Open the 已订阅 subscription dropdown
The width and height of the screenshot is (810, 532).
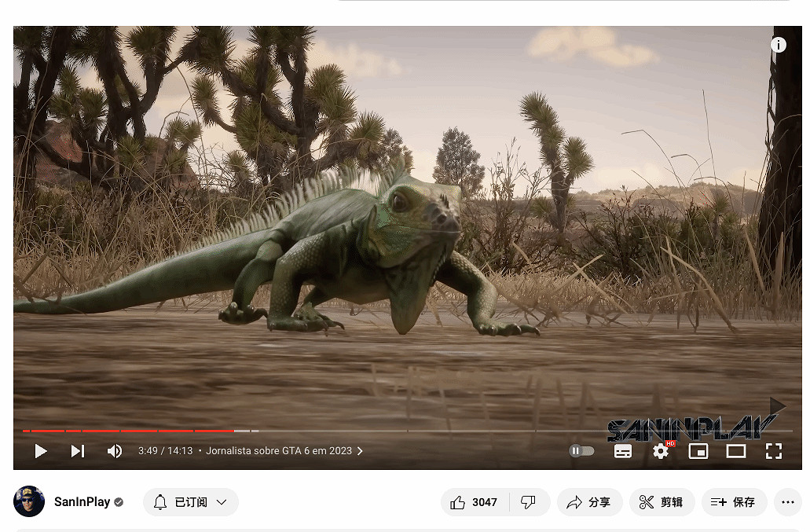(x=191, y=502)
